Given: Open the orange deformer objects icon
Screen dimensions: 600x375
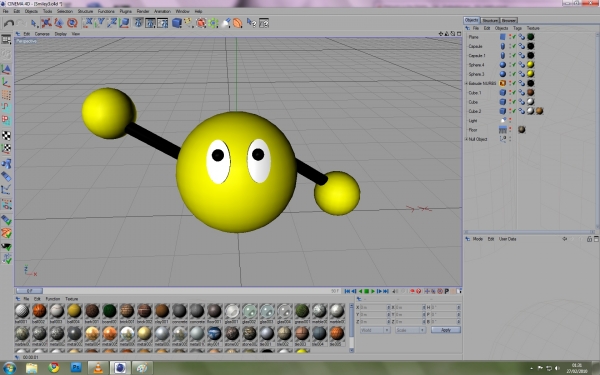Looking at the screenshot, I should point(238,23).
